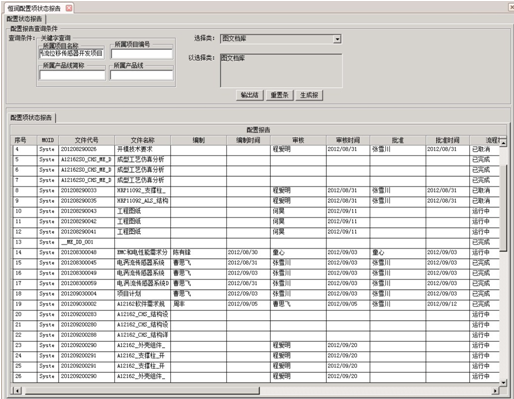The width and height of the screenshot is (514, 399).
Task: Click the 运行中 status cell in row 10
Action: pyautogui.click(x=484, y=211)
